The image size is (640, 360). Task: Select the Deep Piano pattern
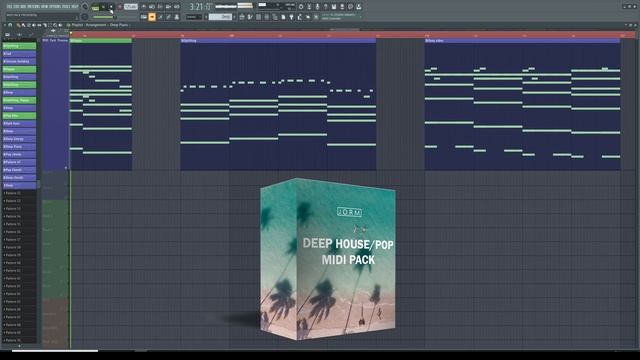click(x=19, y=147)
